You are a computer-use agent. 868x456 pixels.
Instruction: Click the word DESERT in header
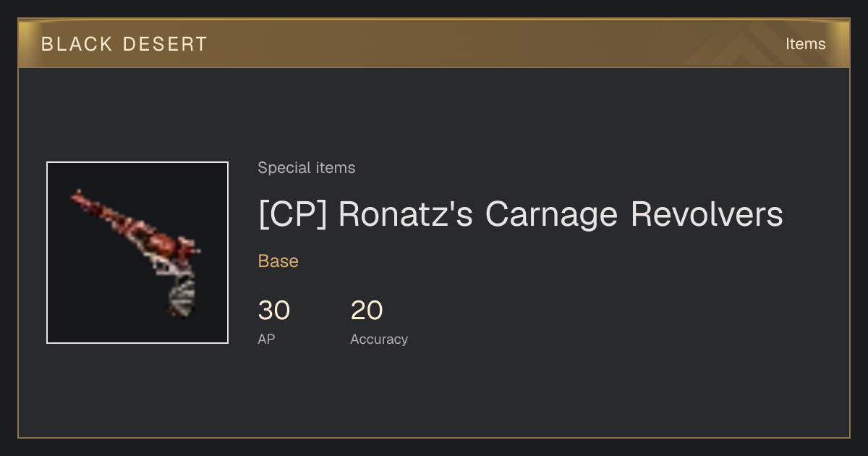click(165, 44)
